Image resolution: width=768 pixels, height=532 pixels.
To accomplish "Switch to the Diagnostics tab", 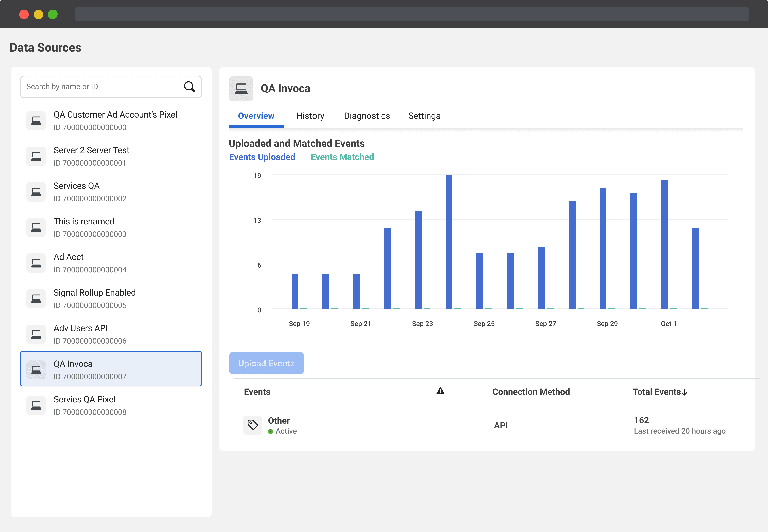I will 367,116.
